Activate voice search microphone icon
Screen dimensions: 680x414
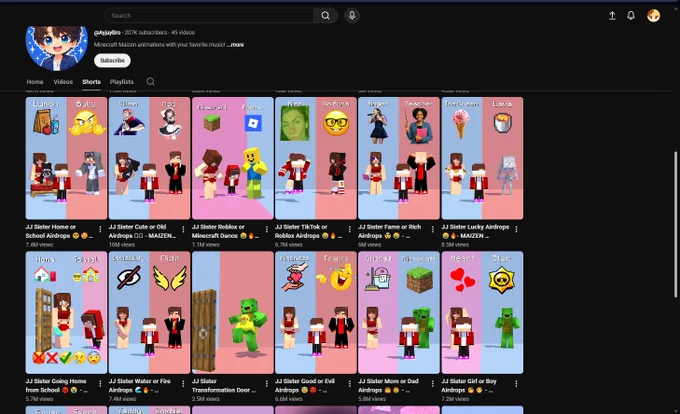(x=352, y=16)
